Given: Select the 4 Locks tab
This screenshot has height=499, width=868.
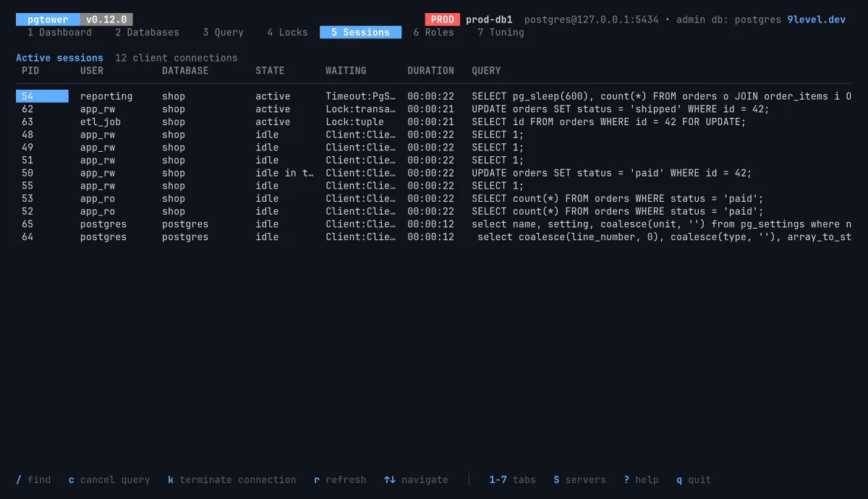Looking at the screenshot, I should pyautogui.click(x=287, y=33).
